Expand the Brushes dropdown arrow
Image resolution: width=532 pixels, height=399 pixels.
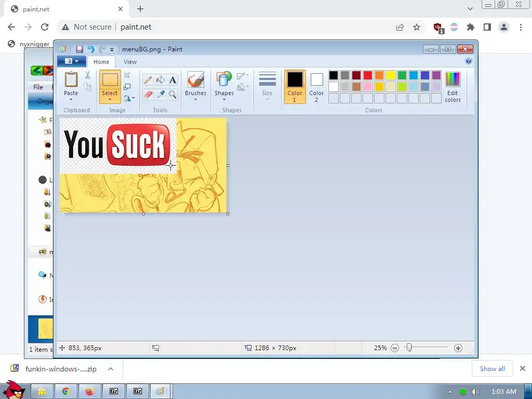tap(195, 99)
